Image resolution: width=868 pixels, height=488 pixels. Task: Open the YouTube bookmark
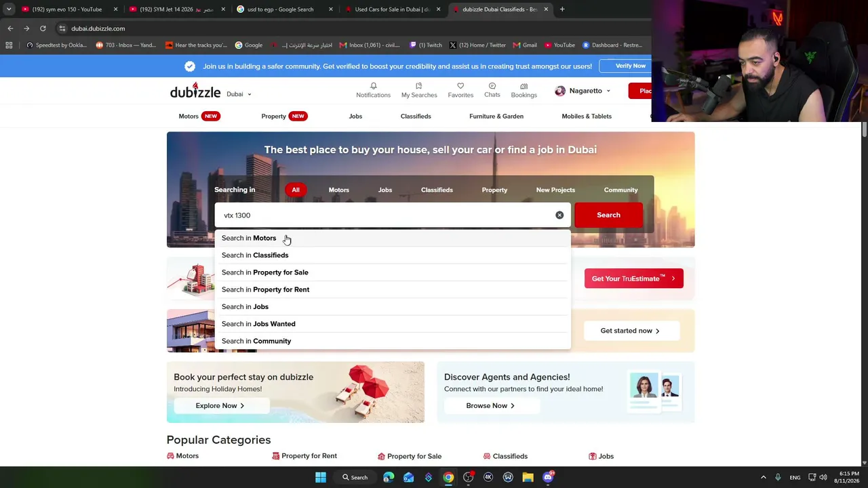tap(559, 45)
